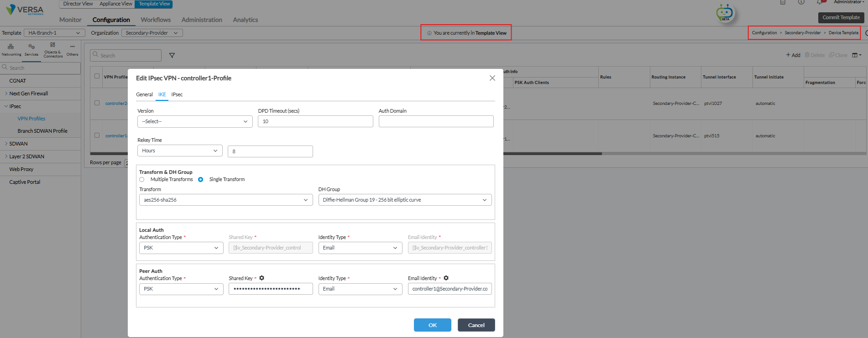Screen dimensions: 868x338
Task: Open Local Auth Authentication Type dropdown
Action: [181, 248]
